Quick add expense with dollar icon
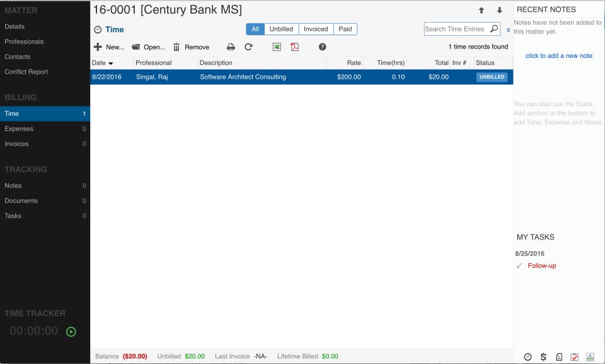Image resolution: width=605 pixels, height=364 pixels. pos(543,357)
